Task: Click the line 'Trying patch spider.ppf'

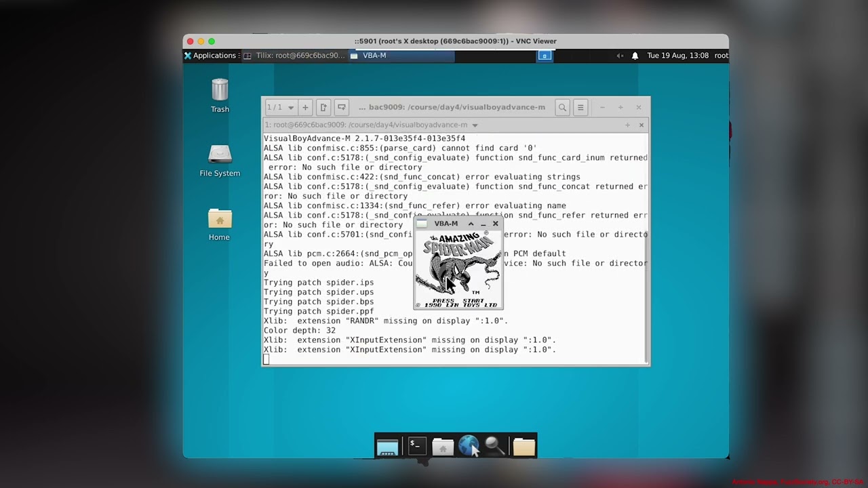Action: (319, 311)
